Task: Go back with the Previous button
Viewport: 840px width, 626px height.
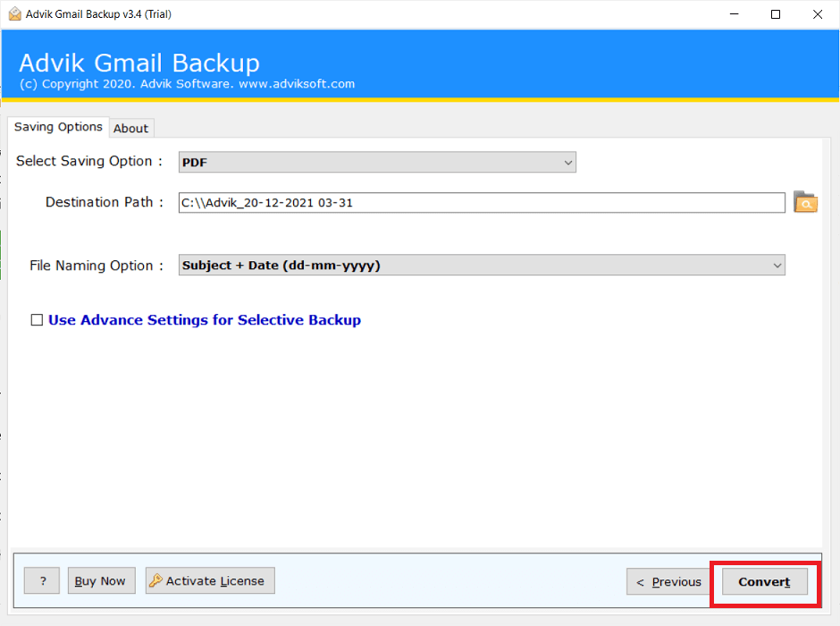Action: 668,581
